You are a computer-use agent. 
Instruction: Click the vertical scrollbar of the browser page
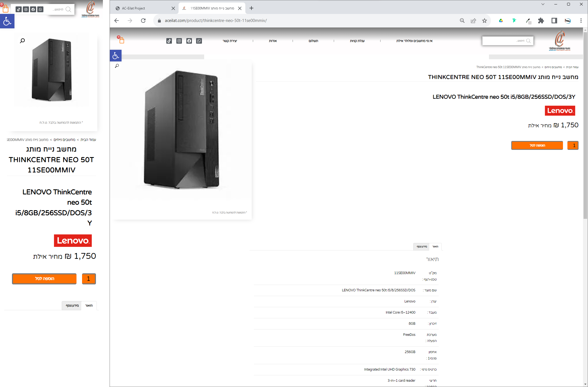pos(585,125)
